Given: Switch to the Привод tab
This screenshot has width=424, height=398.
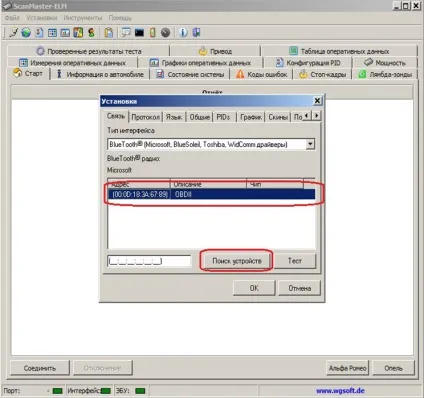Looking at the screenshot, I should (x=215, y=51).
